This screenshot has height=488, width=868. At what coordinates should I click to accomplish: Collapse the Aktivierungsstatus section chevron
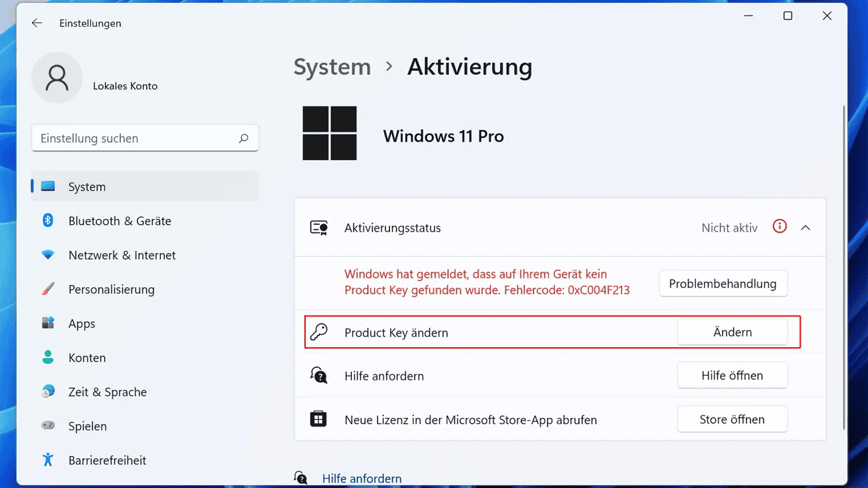(805, 228)
